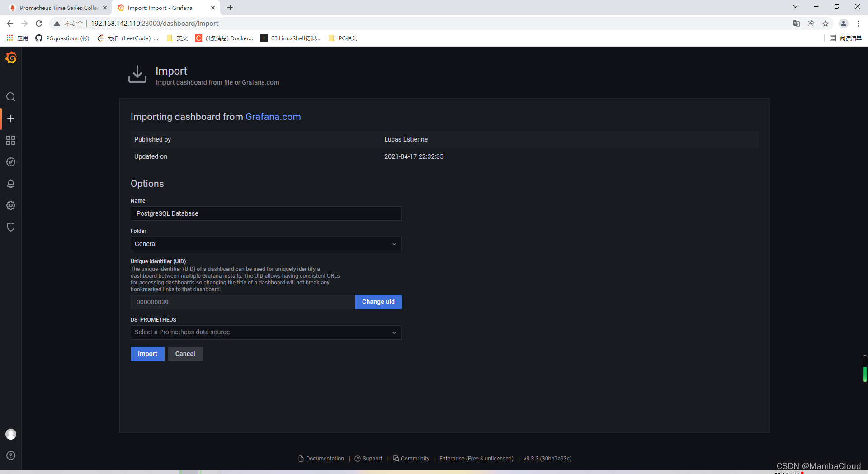Follow the Grafana.com link in heading
Image resolution: width=868 pixels, height=474 pixels.
[273, 117]
